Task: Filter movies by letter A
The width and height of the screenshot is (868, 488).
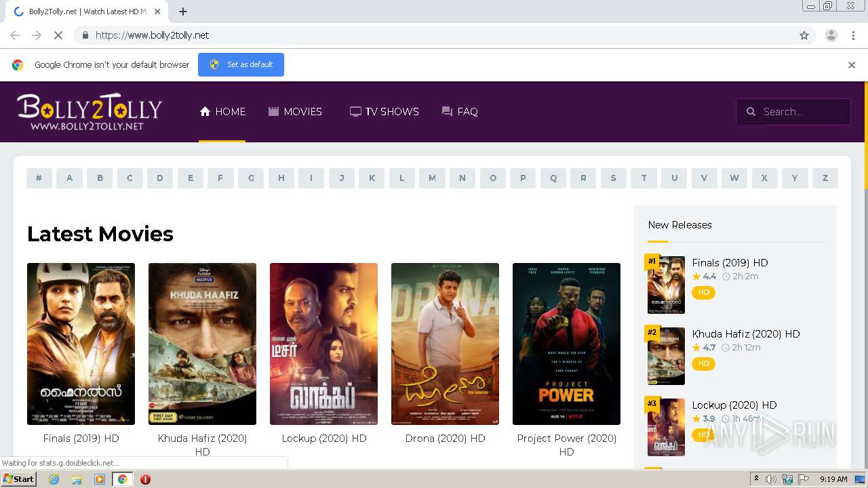Action: pyautogui.click(x=69, y=178)
